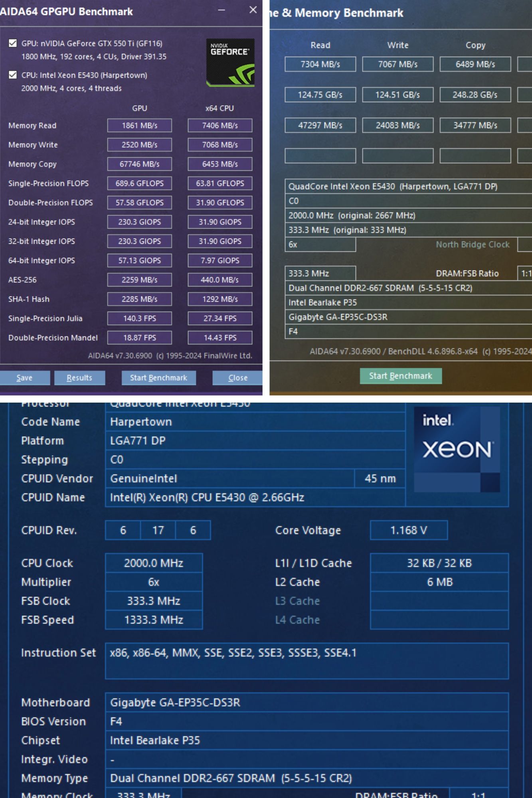The height and width of the screenshot is (798, 532).
Task: Select GPU Single-Precision Julia 140.3 FPS
Action: [x=140, y=318]
